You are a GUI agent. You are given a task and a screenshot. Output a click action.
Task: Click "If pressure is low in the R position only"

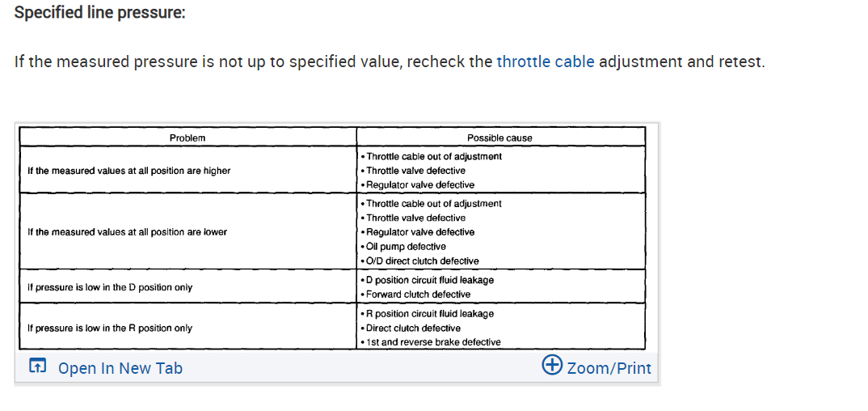(x=110, y=328)
